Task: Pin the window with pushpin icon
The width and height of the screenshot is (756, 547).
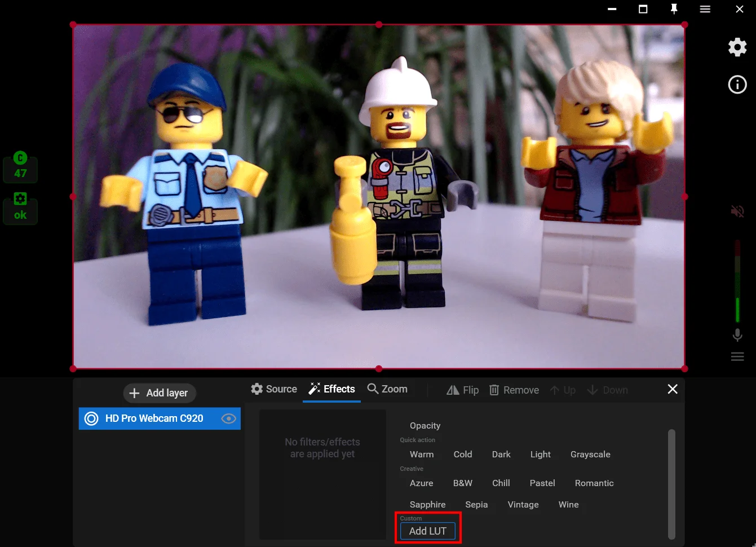Action: 674,9
